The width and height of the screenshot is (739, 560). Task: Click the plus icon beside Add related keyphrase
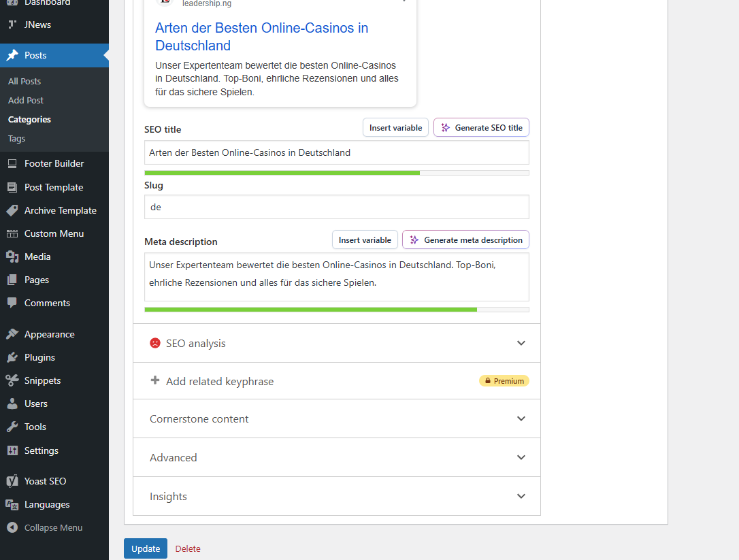pos(155,380)
